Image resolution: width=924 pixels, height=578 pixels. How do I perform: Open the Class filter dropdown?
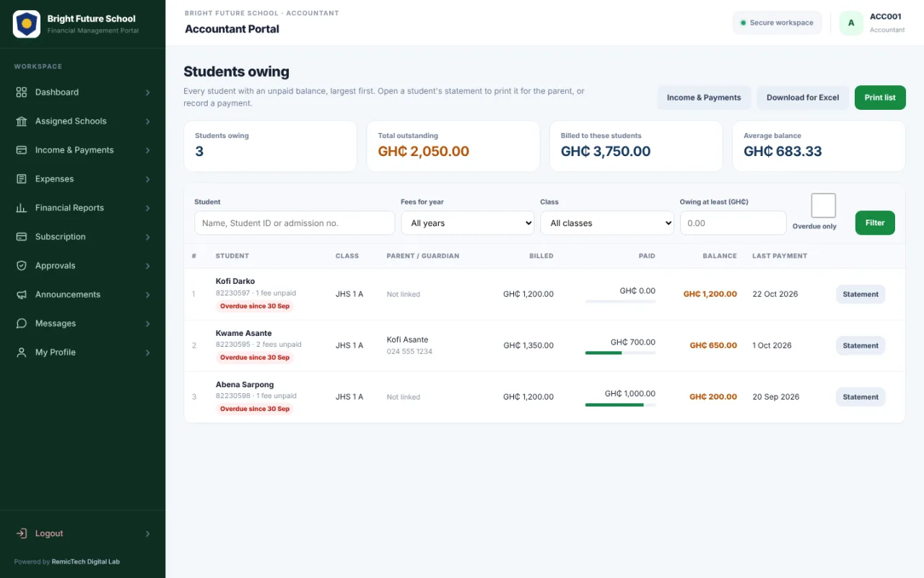(x=607, y=223)
